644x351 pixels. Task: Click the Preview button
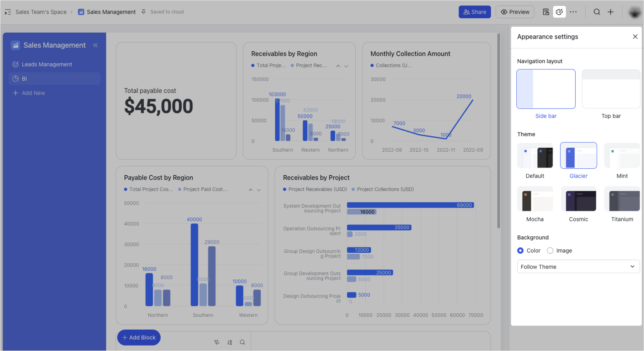tap(515, 12)
